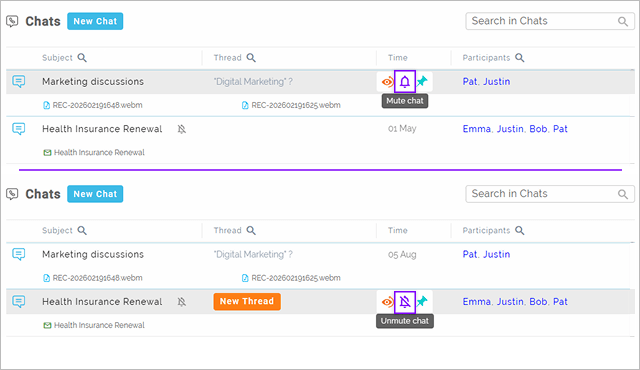
Task: Open REC-202602191648.webm file in upper panel
Action: tap(93, 105)
